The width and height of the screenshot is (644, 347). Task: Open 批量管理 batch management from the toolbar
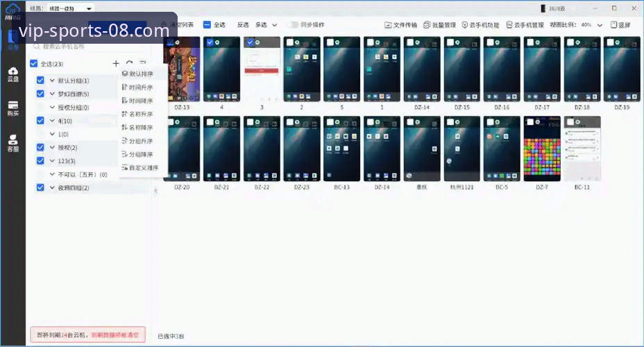439,25
